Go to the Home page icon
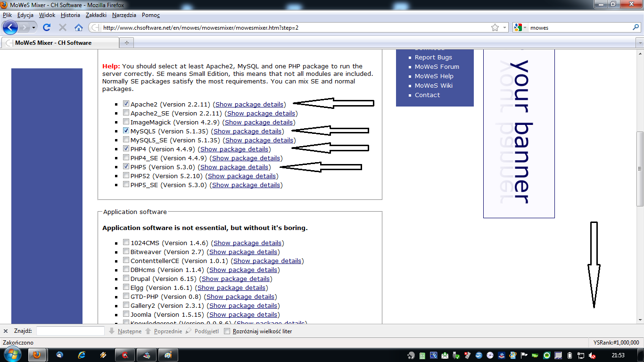This screenshot has height=362, width=644. (79, 28)
